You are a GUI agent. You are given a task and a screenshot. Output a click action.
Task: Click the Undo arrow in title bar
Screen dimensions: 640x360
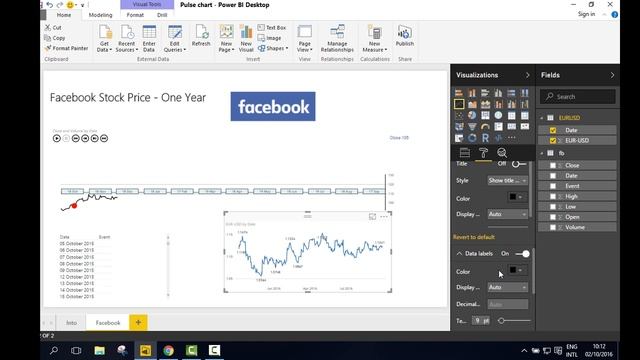point(50,5)
